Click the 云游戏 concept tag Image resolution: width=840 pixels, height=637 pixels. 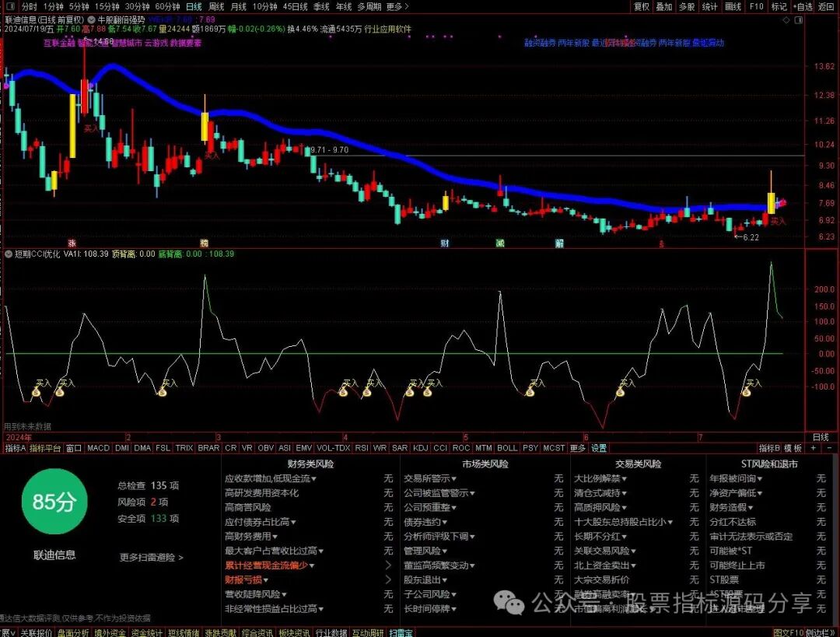click(x=156, y=43)
